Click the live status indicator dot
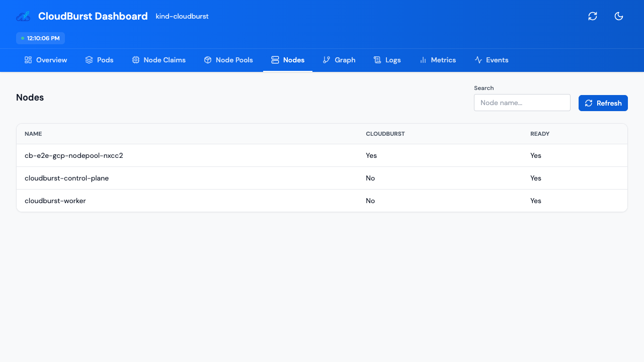This screenshot has height=362, width=644. click(22, 38)
